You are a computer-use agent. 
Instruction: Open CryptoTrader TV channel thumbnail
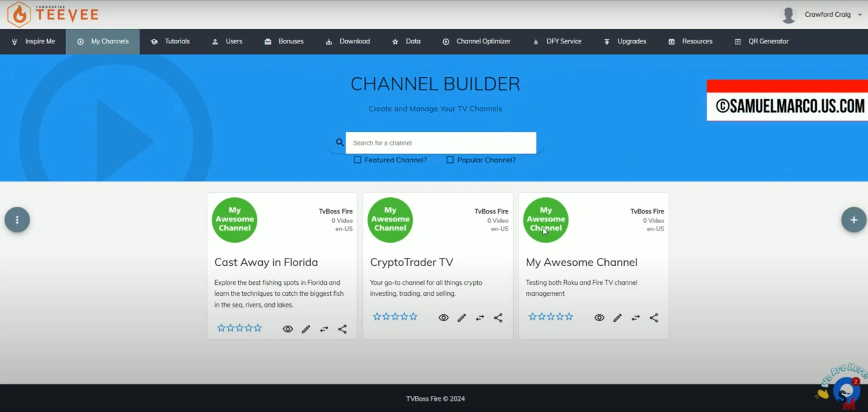(390, 220)
